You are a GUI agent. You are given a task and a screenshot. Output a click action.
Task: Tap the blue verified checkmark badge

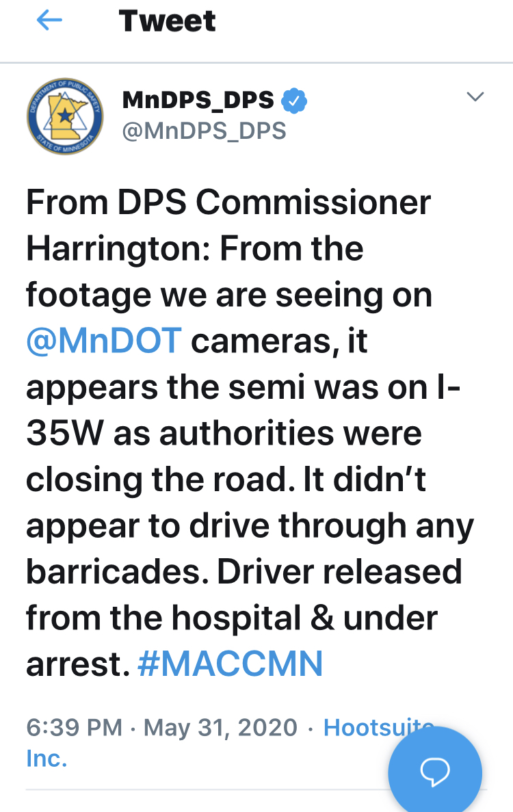pyautogui.click(x=294, y=101)
